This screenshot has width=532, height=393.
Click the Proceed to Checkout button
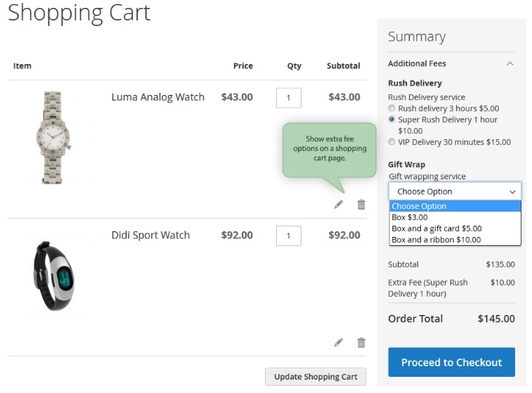click(451, 362)
